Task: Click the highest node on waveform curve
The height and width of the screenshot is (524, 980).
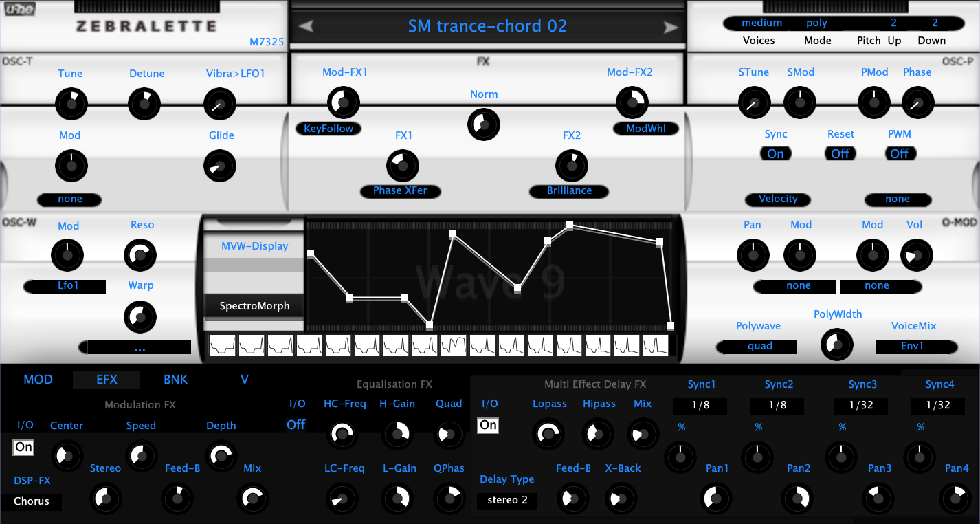Action: point(570,226)
